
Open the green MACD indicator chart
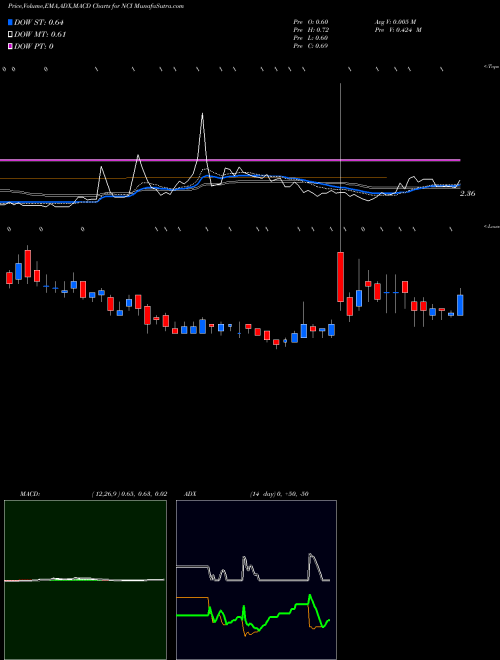85,580
